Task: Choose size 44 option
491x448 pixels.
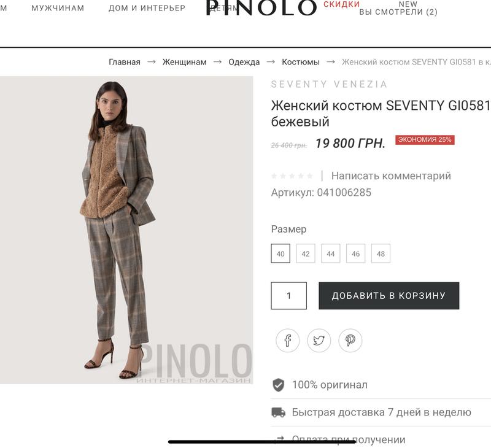Action: pyautogui.click(x=330, y=253)
